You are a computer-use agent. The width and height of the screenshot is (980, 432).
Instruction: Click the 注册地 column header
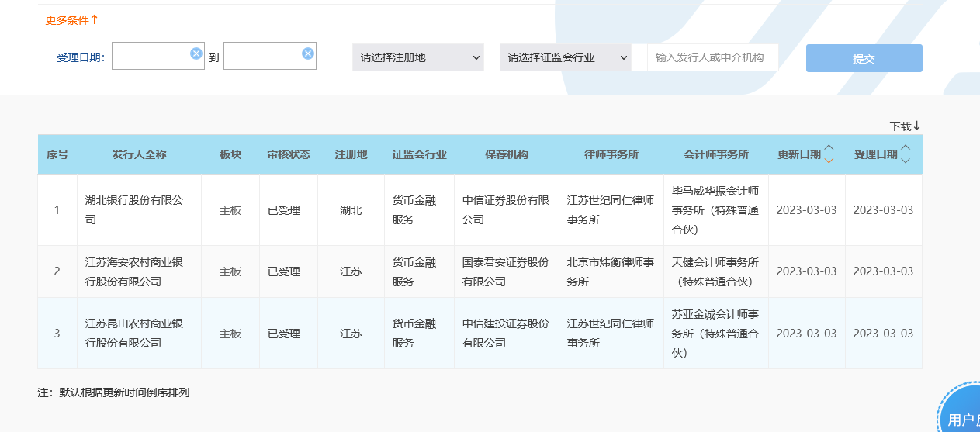click(x=351, y=154)
